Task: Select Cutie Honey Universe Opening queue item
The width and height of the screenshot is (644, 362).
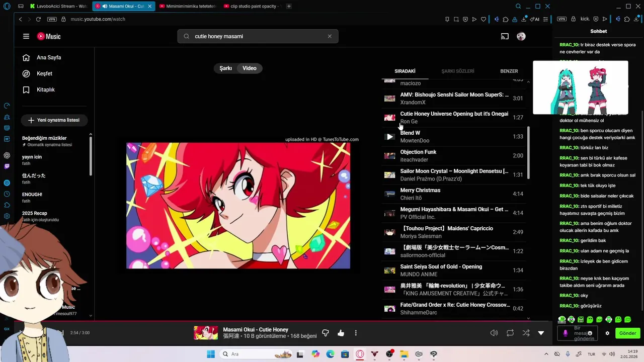Action: tap(454, 118)
